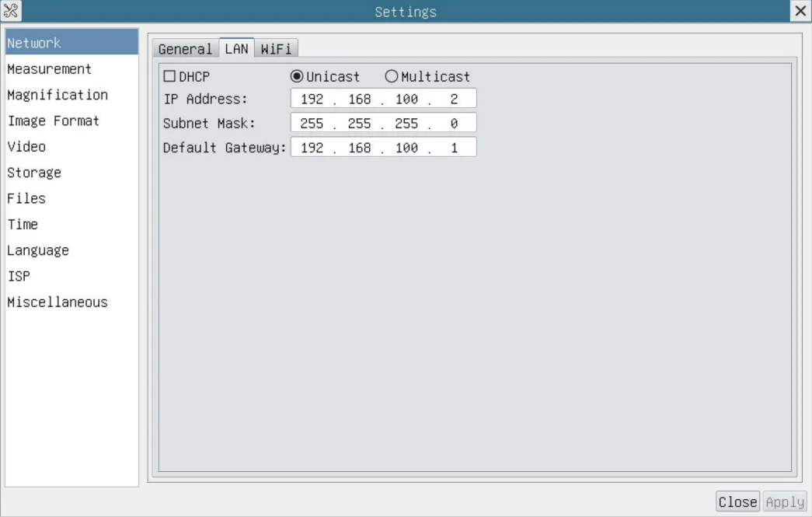Select the Multicast radio button
Viewport: 812px width, 517px height.
pyautogui.click(x=392, y=77)
